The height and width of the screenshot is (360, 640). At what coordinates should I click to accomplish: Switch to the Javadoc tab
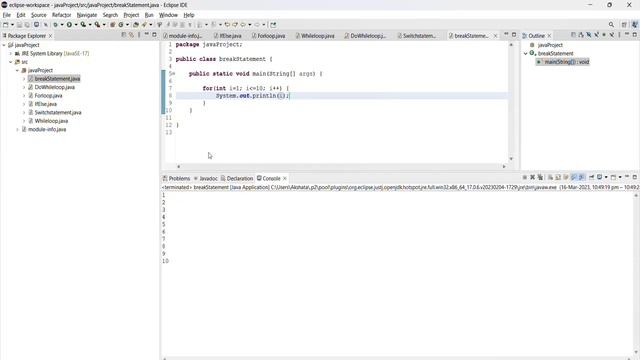(206, 178)
